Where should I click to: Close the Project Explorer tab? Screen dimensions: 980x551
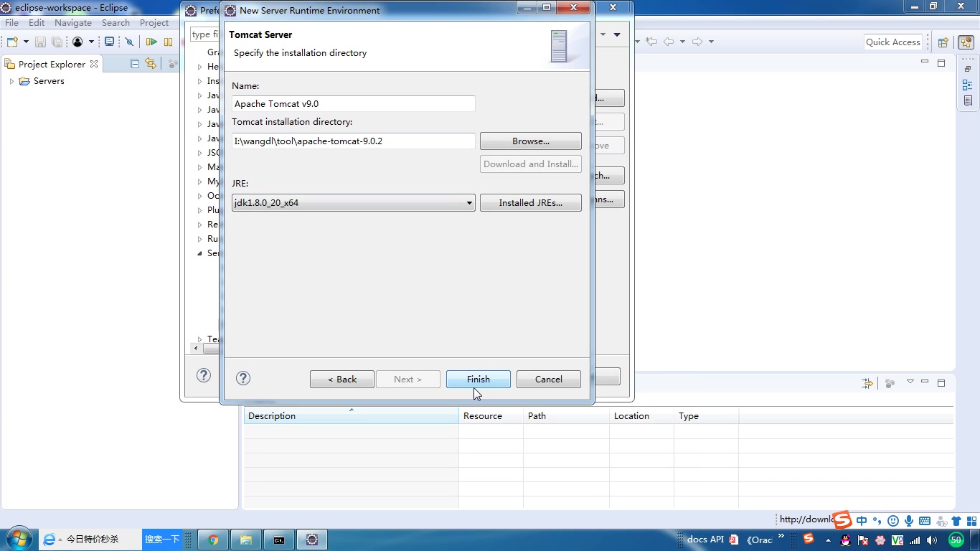[93, 64]
